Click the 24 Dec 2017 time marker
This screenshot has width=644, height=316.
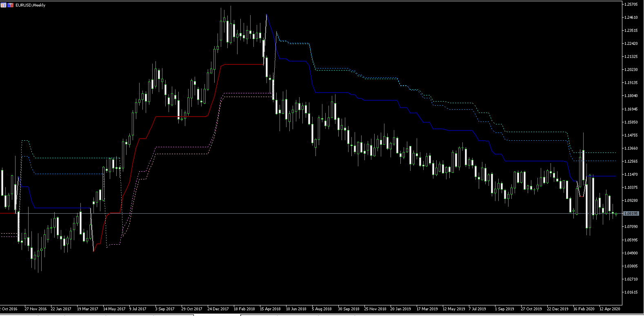pyautogui.click(x=218, y=309)
